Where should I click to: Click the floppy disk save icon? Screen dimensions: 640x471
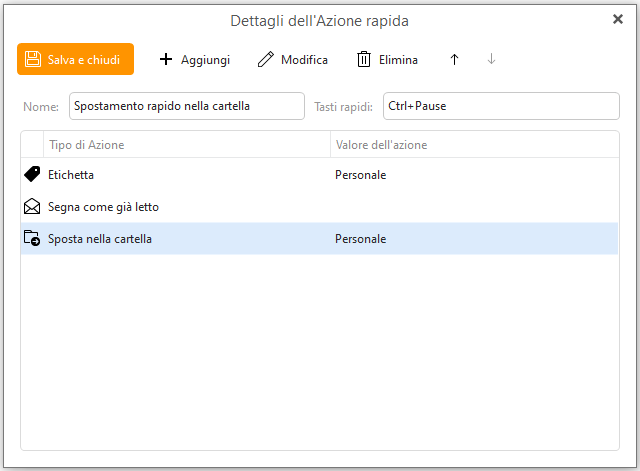coord(33,59)
